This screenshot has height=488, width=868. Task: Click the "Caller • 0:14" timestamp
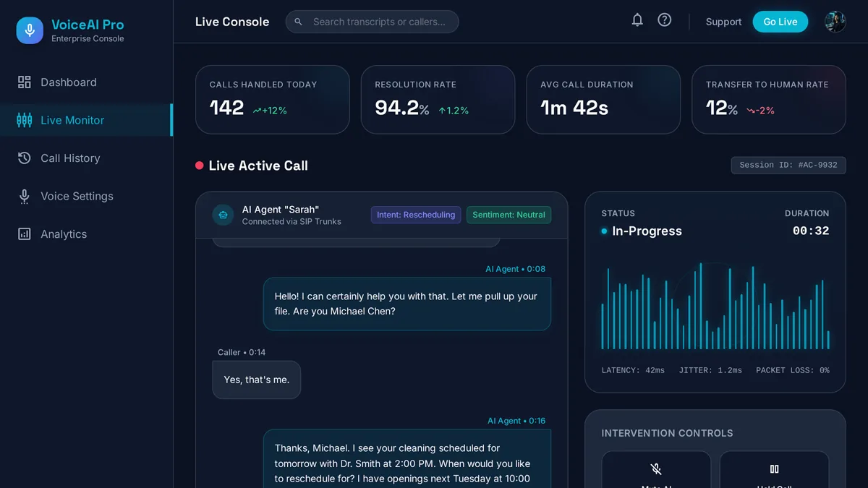[242, 353]
